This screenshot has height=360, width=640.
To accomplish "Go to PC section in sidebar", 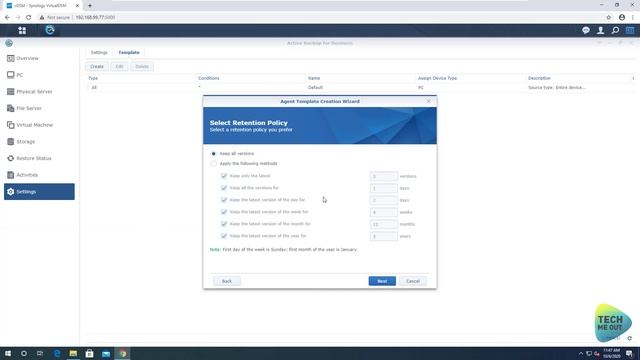I will (39, 75).
